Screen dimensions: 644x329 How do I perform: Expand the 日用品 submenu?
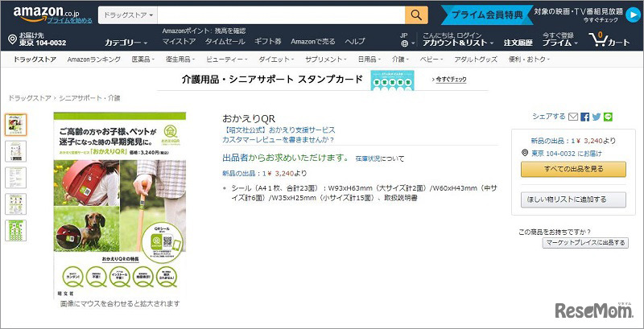(369, 60)
